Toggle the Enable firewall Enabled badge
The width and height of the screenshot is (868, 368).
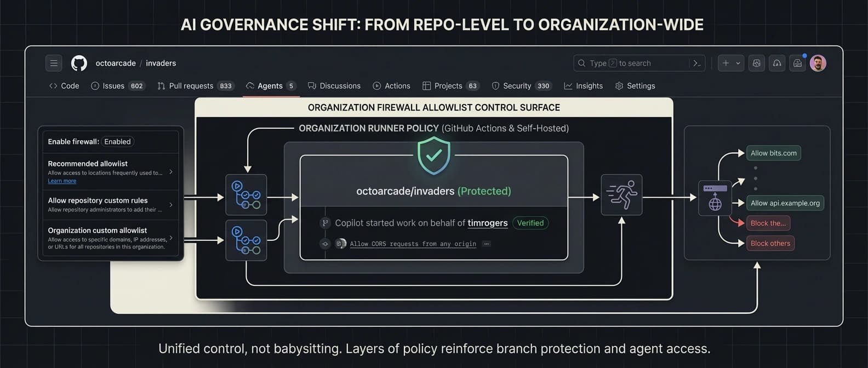118,141
